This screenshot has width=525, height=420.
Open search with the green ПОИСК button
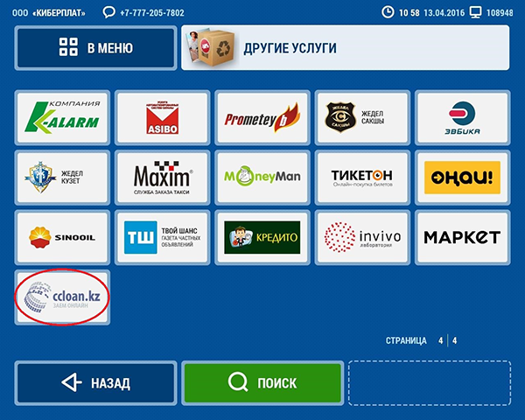[262, 383]
